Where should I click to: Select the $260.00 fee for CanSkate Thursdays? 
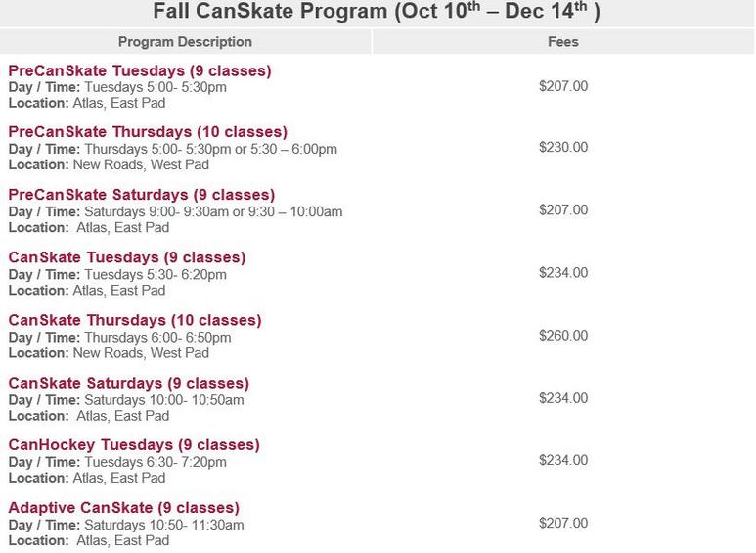point(563,336)
